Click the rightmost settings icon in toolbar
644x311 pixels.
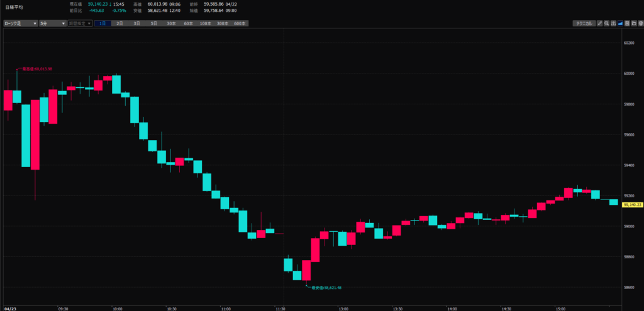click(x=640, y=23)
